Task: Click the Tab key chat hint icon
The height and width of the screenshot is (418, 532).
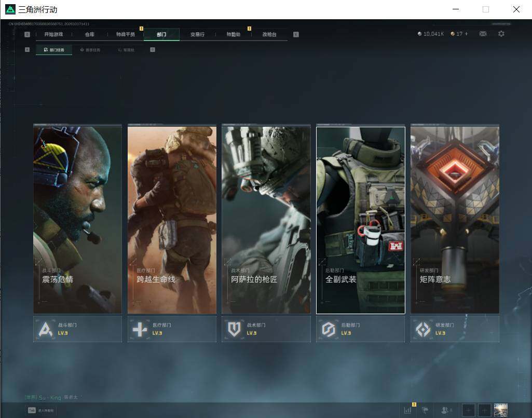Action: pos(32,410)
